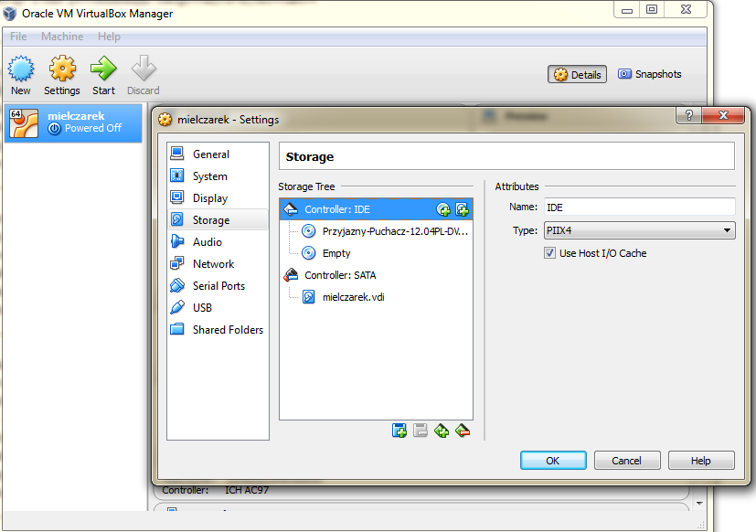756x532 pixels.
Task: Toggle the Use Host I/O Cache checkbox
Action: click(x=549, y=252)
